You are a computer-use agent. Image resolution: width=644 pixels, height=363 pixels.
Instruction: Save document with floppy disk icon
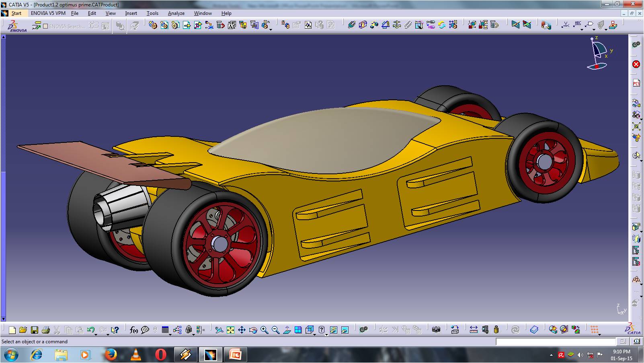point(35,330)
